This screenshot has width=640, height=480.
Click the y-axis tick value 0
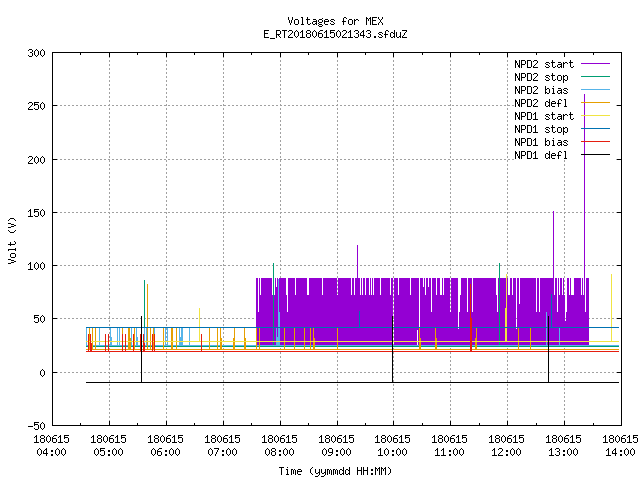[42, 373]
